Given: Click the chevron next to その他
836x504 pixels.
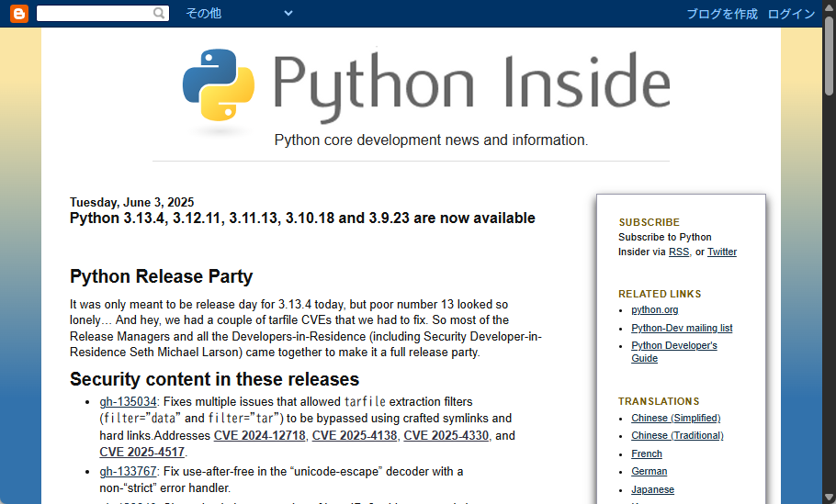Looking at the screenshot, I should click(288, 14).
